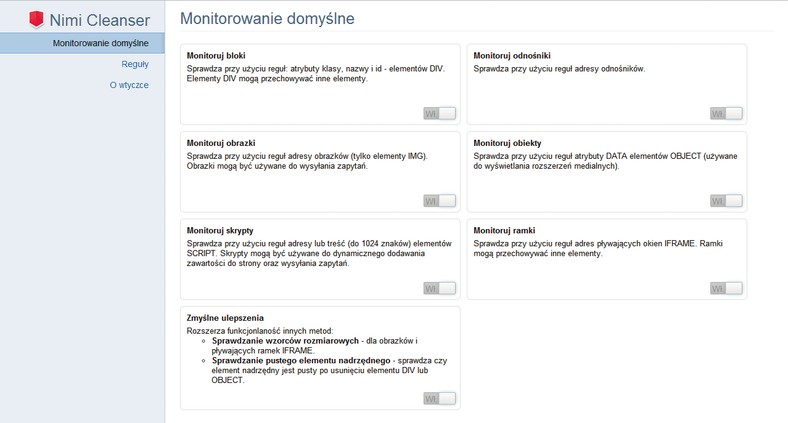Switch the Monitoruj obrazki toggle
Image resolution: width=788 pixels, height=423 pixels.
coord(440,201)
